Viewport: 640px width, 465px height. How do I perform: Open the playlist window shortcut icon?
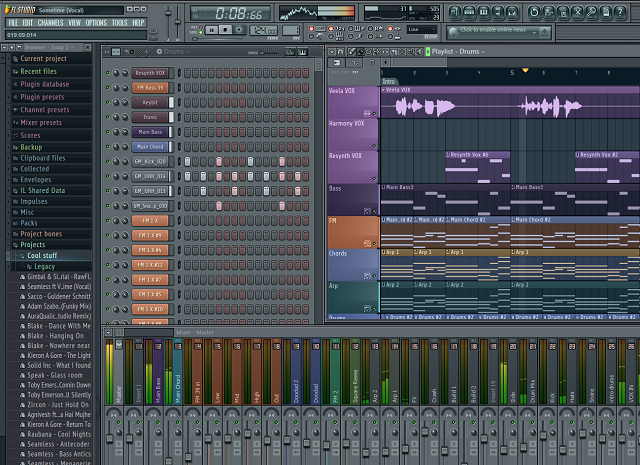(455, 12)
